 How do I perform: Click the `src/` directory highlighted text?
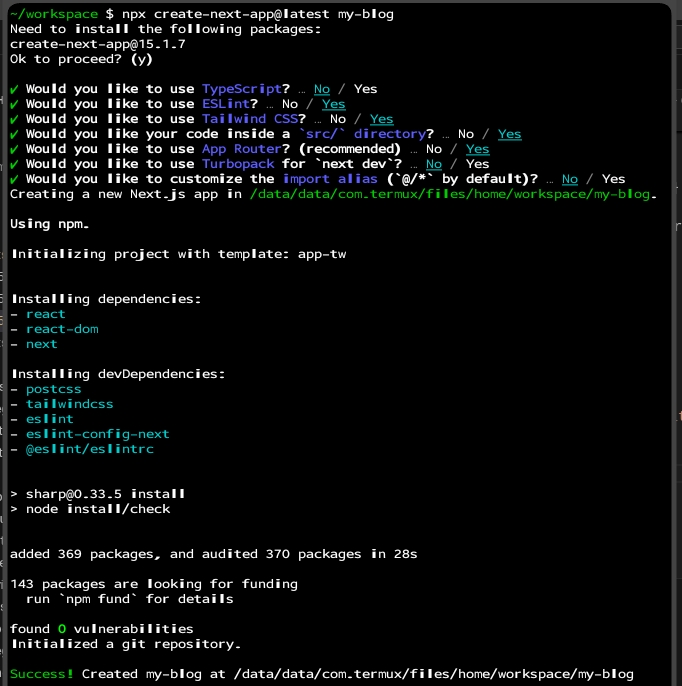tap(362, 134)
